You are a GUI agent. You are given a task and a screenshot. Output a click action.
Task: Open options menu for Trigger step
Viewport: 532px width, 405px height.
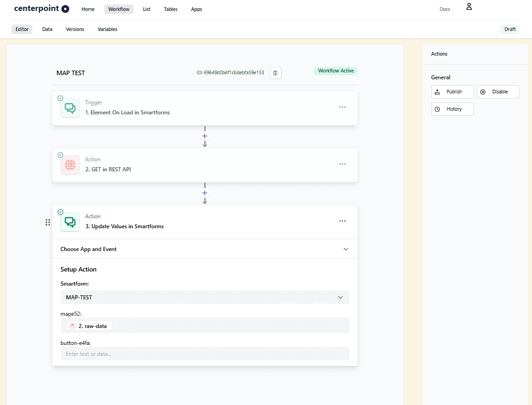(343, 107)
